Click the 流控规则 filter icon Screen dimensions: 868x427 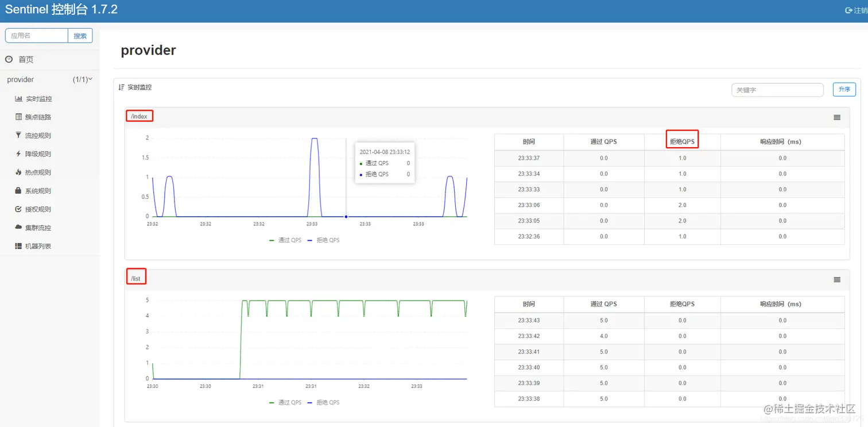pyautogui.click(x=18, y=135)
